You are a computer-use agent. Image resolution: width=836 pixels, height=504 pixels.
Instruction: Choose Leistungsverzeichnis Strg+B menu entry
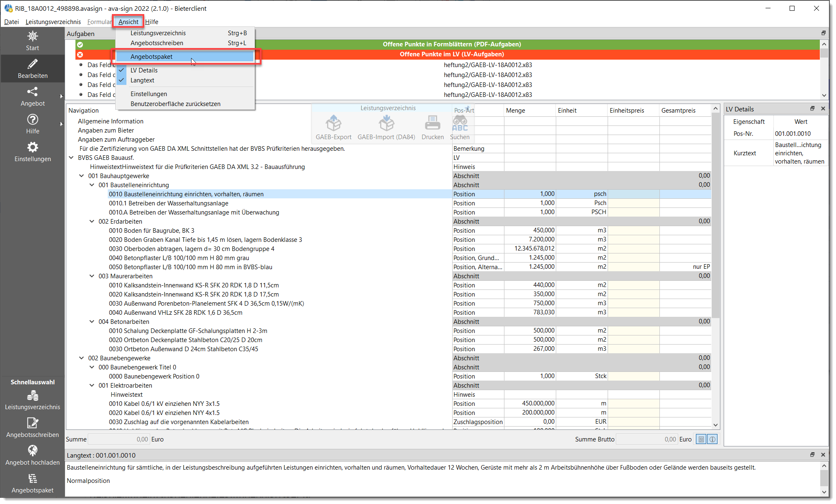click(x=185, y=33)
